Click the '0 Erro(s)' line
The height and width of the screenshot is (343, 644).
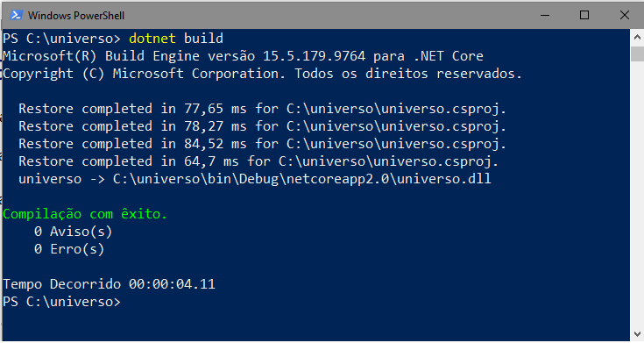(x=69, y=249)
